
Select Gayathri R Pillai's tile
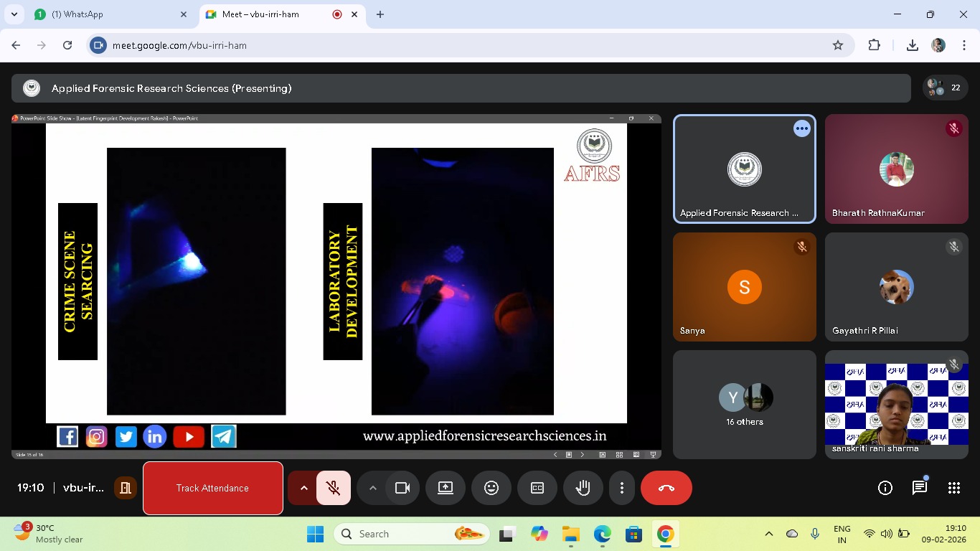[x=897, y=287]
